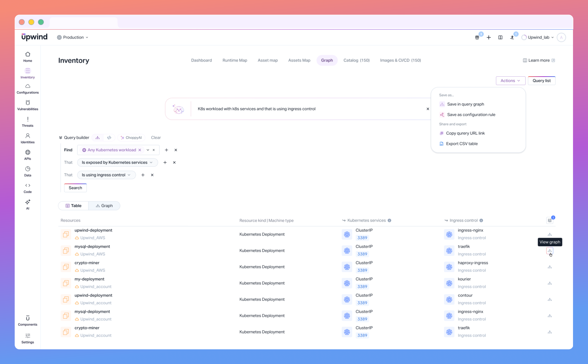This screenshot has height=364, width=588.
Task: Toggle code view in Query builder
Action: pos(109,138)
